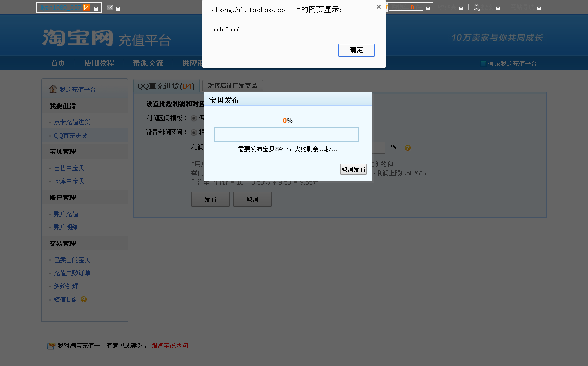Click the profit percent input field
Image resolution: width=588 pixels, height=366 pixels.
(378, 148)
